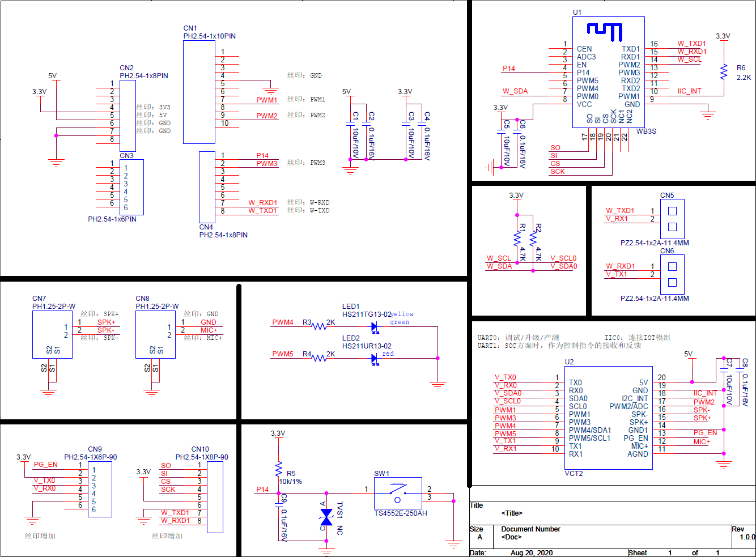Select the CN3 six-pin connector body

pos(131,188)
